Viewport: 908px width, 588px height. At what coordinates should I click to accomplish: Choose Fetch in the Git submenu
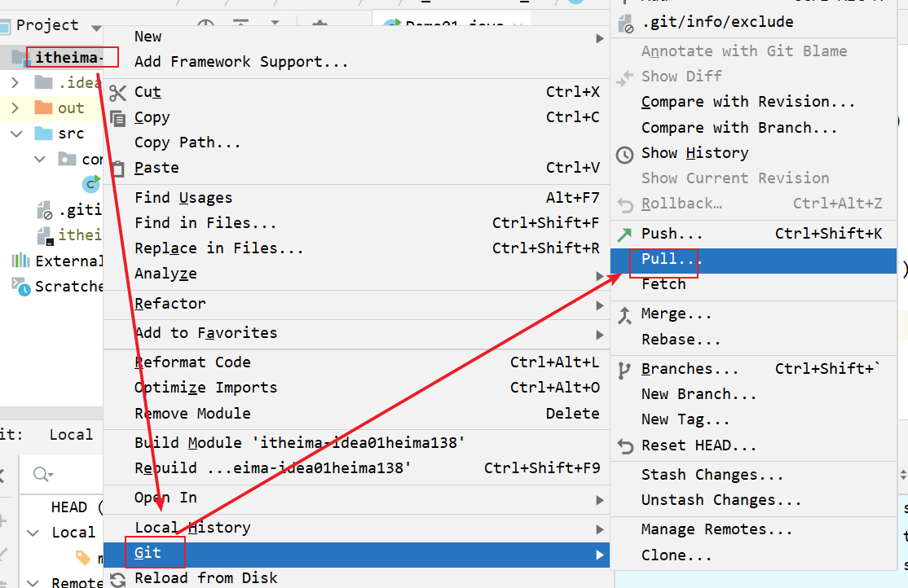point(663,284)
